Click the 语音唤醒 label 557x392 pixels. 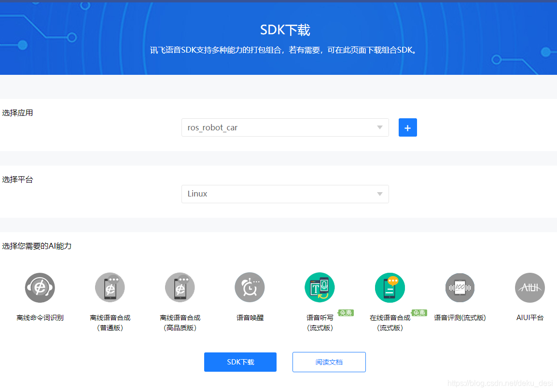click(x=250, y=318)
